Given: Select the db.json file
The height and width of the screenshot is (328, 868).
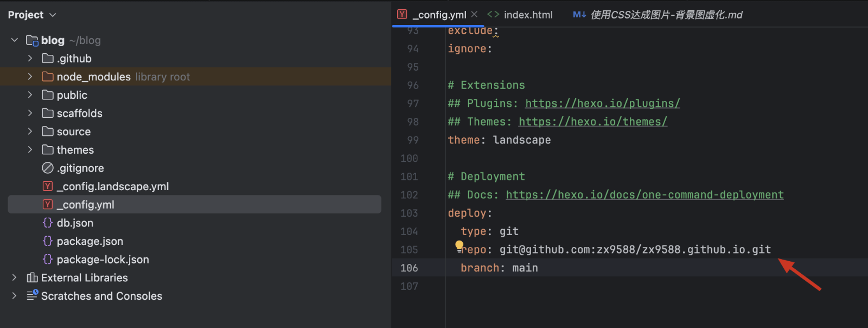Looking at the screenshot, I should click(x=75, y=223).
